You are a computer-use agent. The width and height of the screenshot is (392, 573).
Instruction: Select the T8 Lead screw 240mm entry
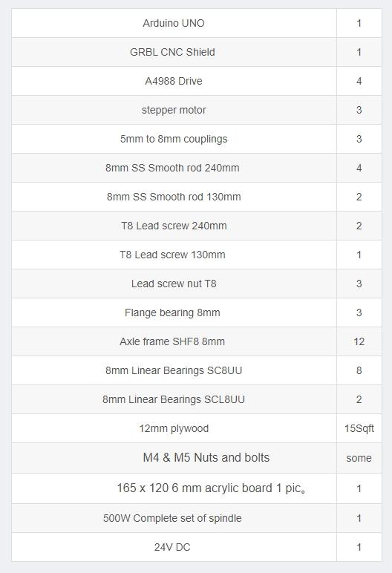coord(174,226)
